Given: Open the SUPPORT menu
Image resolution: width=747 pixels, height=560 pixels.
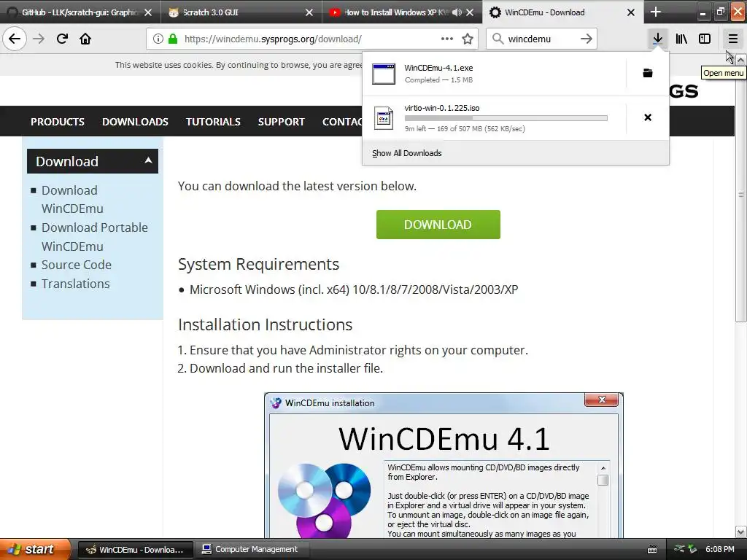Looking at the screenshot, I should (281, 122).
